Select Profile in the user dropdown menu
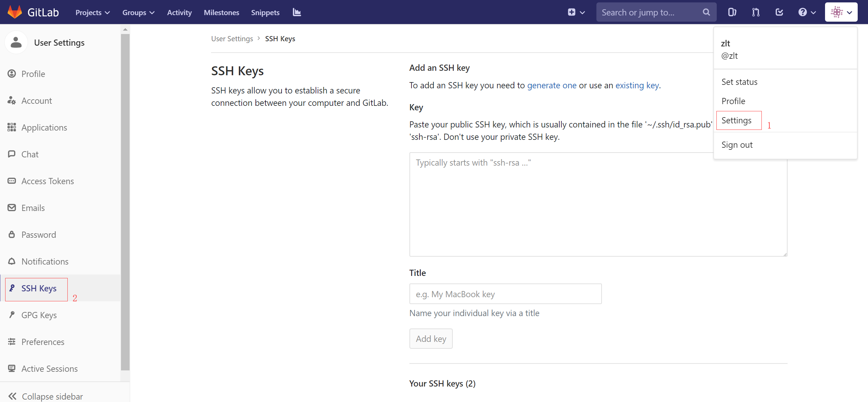 733,101
